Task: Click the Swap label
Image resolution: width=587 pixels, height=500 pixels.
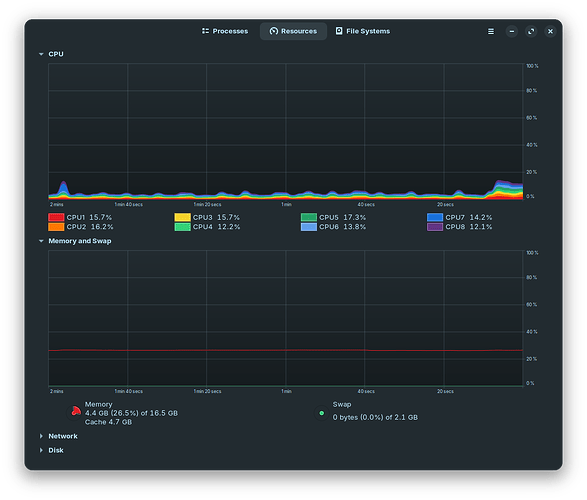Action: click(342, 405)
